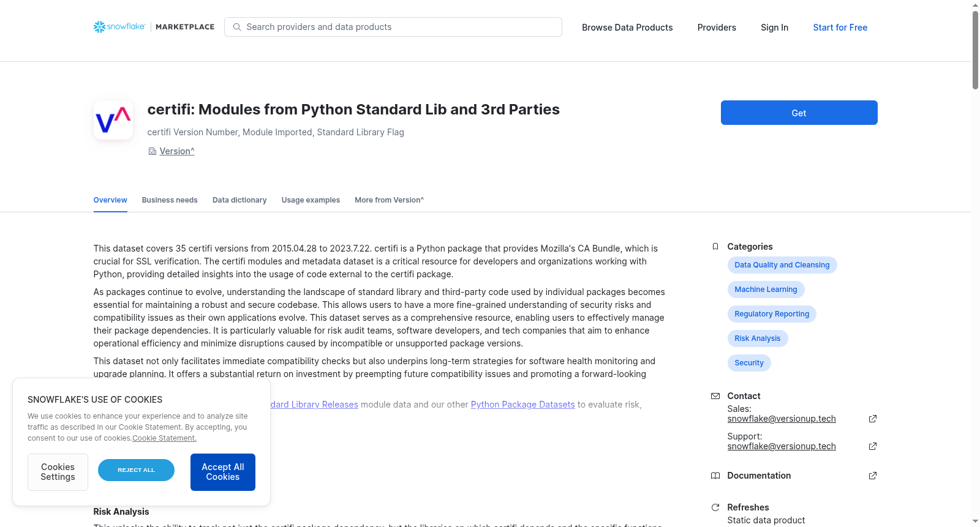
Task: Click the page vertical scrollbar thumb
Action: (975, 50)
